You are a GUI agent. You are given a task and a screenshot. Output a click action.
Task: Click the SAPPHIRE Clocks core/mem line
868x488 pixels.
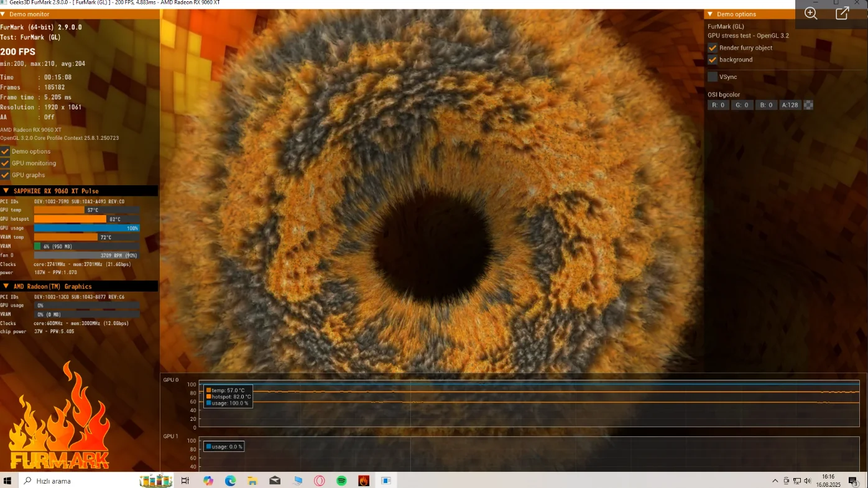pyautogui.click(x=66, y=264)
